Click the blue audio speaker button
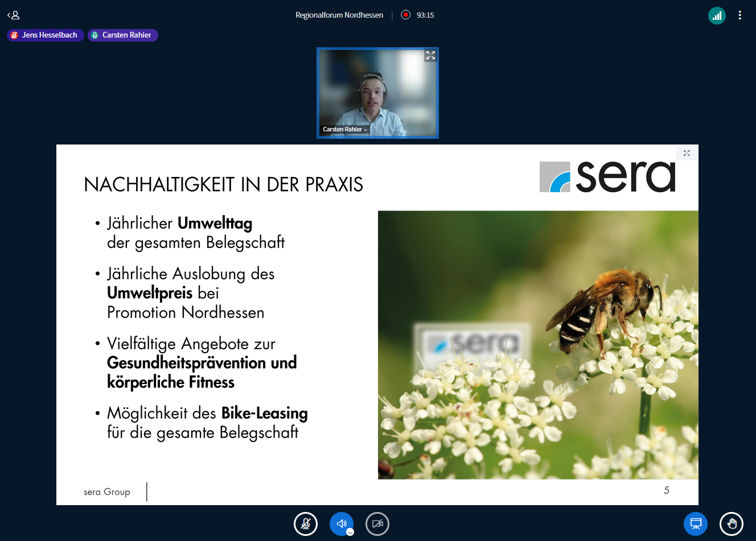 click(x=341, y=523)
